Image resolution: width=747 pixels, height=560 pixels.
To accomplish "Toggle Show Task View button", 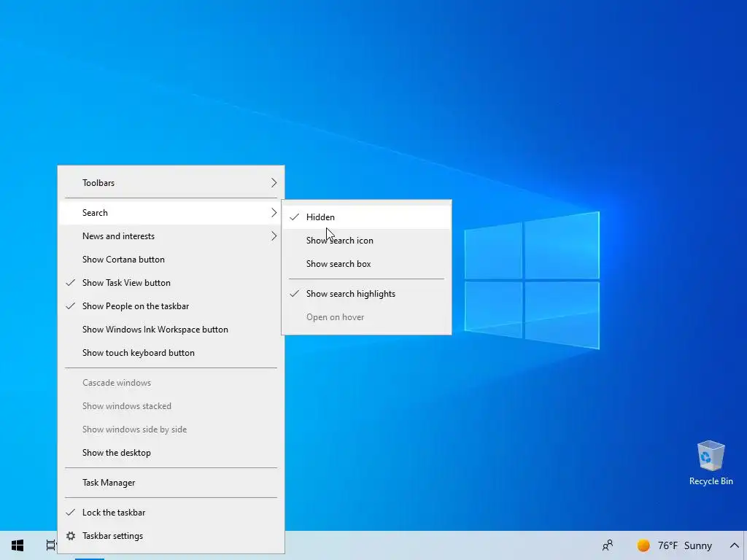I will [x=171, y=283].
